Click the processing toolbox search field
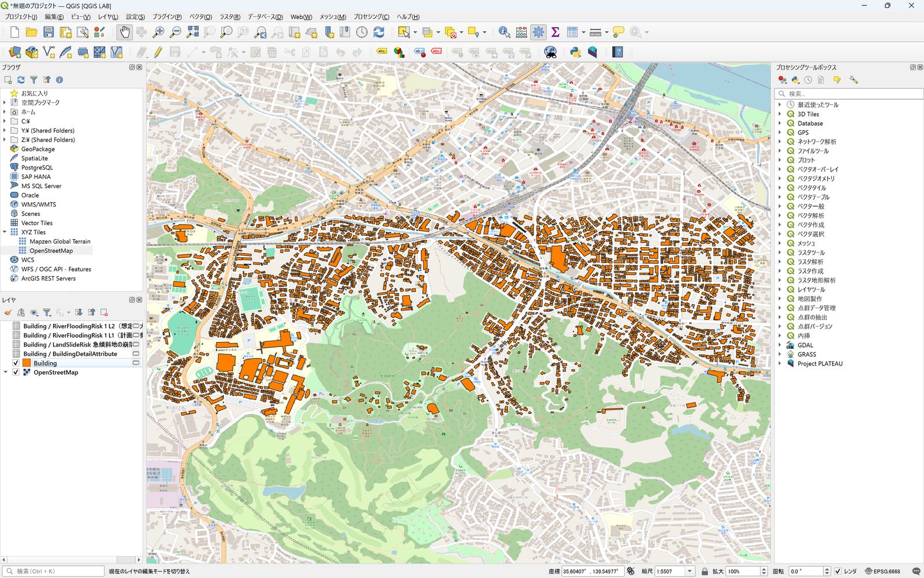The height and width of the screenshot is (578, 924). coord(849,94)
